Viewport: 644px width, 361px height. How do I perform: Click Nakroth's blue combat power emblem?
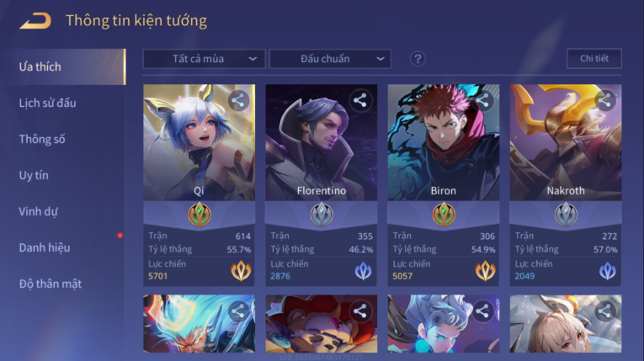tap(608, 271)
